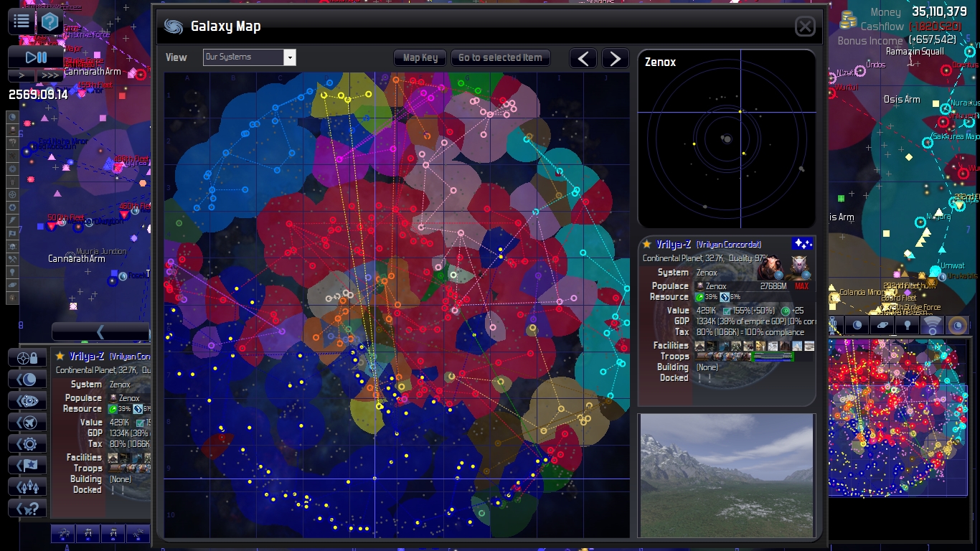Cycle idle ships with the arrow-question-mark button
980x551 pixels.
pos(27,509)
